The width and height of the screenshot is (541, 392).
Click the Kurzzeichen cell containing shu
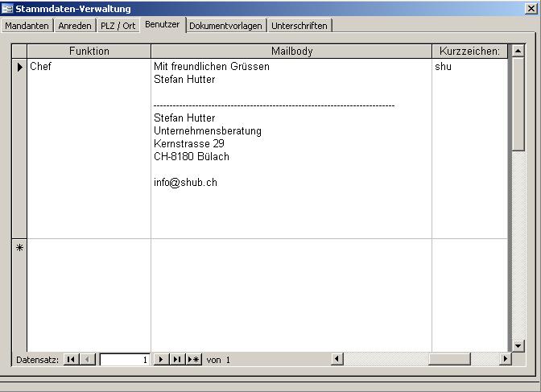(x=469, y=67)
